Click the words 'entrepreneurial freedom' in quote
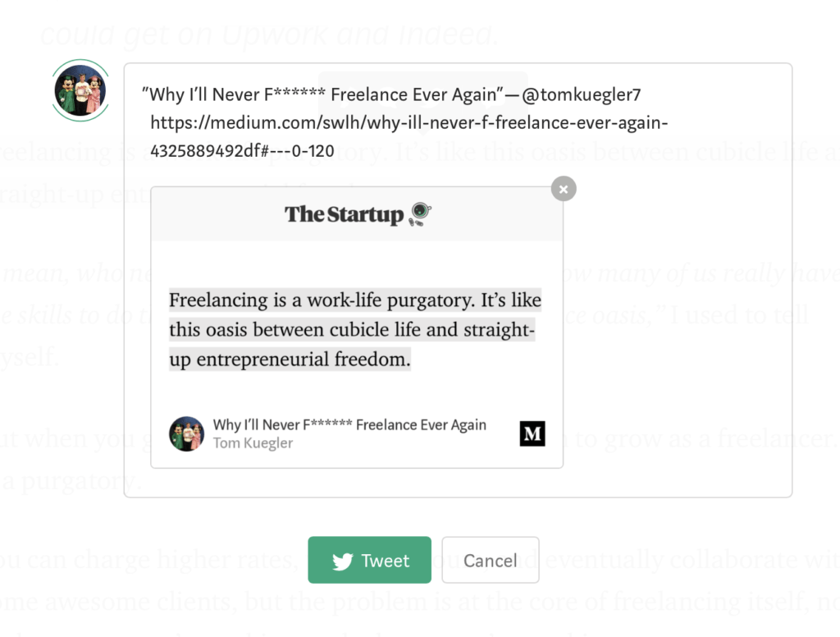 click(304, 360)
